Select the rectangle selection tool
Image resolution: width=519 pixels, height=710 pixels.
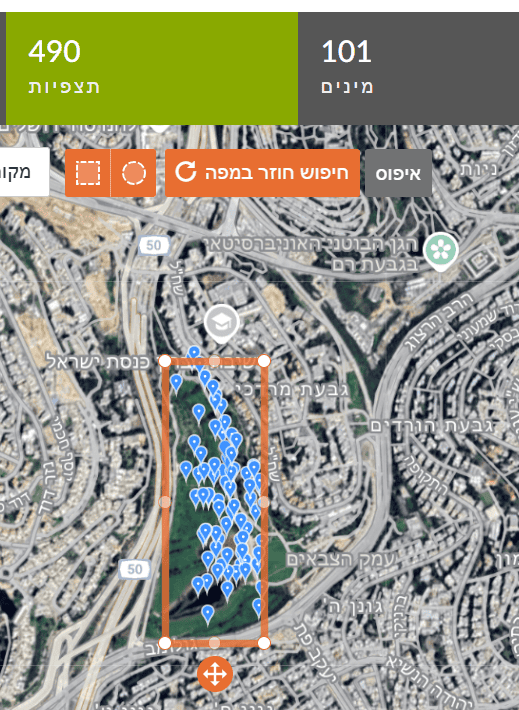(x=87, y=173)
